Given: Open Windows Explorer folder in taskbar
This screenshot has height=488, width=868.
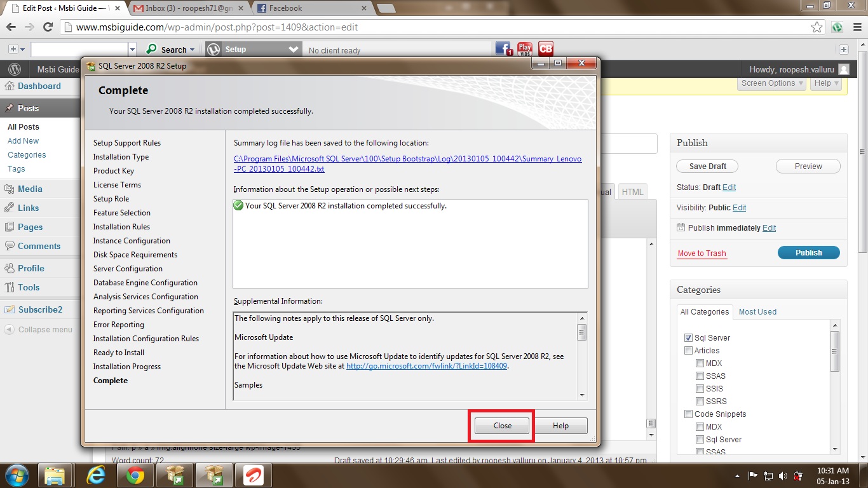Looking at the screenshot, I should coord(55,475).
